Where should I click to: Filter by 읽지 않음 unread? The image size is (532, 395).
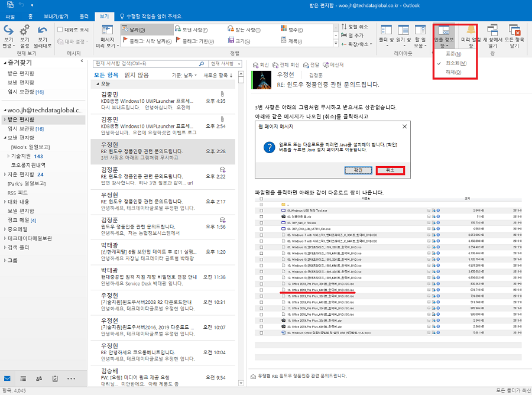tap(137, 75)
